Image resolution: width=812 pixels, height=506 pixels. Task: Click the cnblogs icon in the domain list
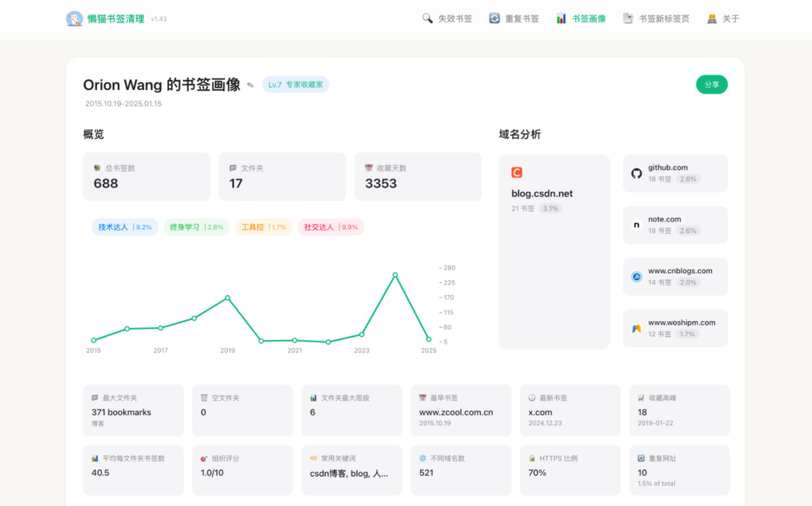point(637,277)
